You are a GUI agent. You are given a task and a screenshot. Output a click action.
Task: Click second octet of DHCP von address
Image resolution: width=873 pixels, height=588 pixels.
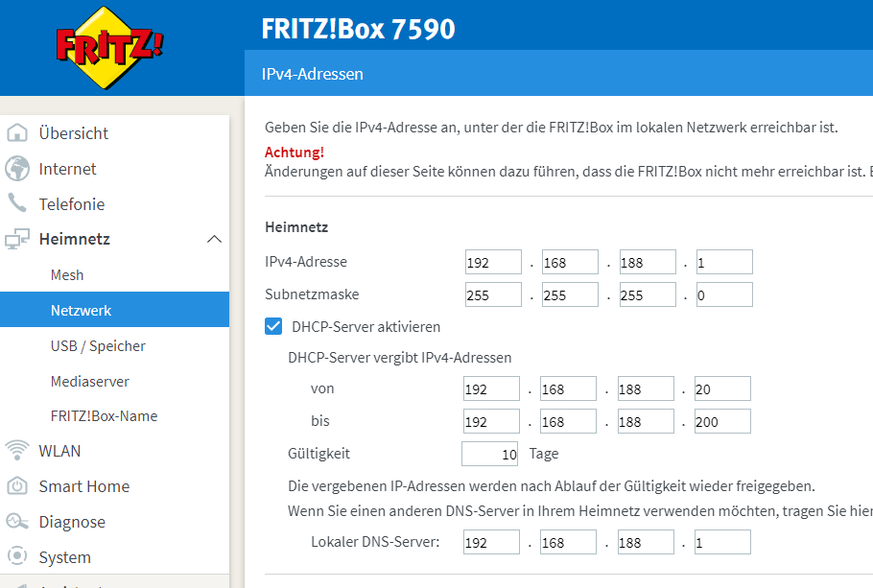pyautogui.click(x=569, y=388)
